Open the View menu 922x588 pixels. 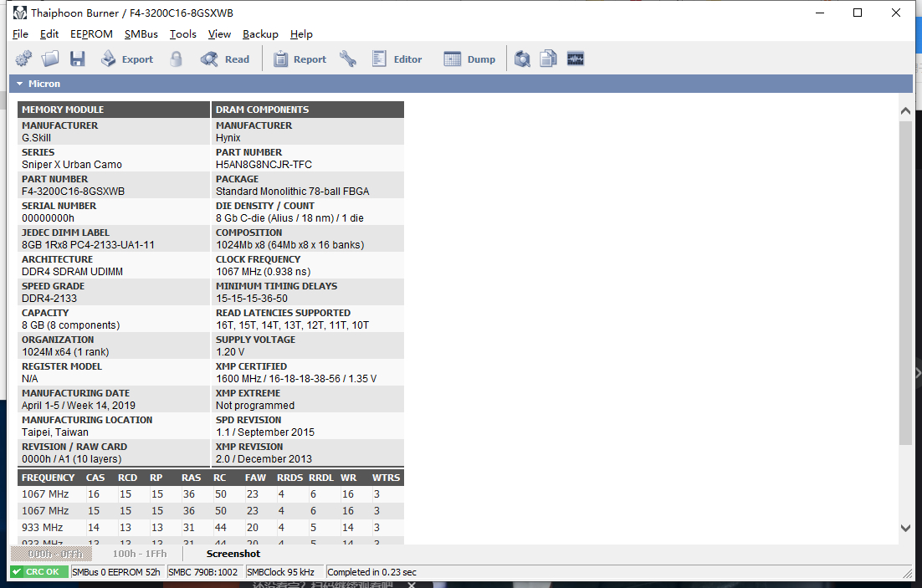coord(219,34)
